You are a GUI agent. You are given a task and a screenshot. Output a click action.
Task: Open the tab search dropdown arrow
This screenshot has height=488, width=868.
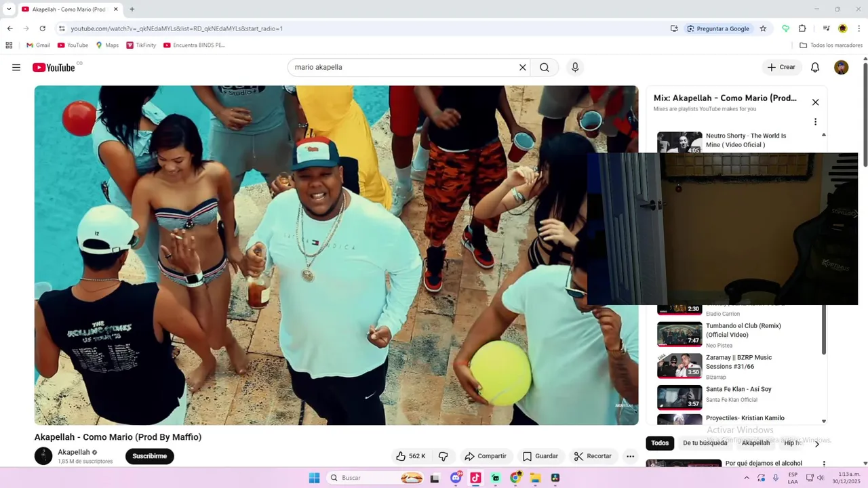pos(9,9)
